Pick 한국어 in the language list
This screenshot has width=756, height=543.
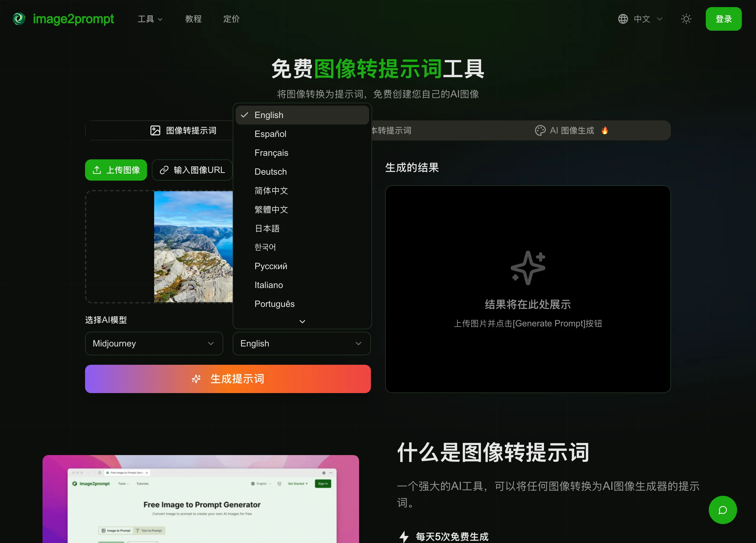point(302,247)
